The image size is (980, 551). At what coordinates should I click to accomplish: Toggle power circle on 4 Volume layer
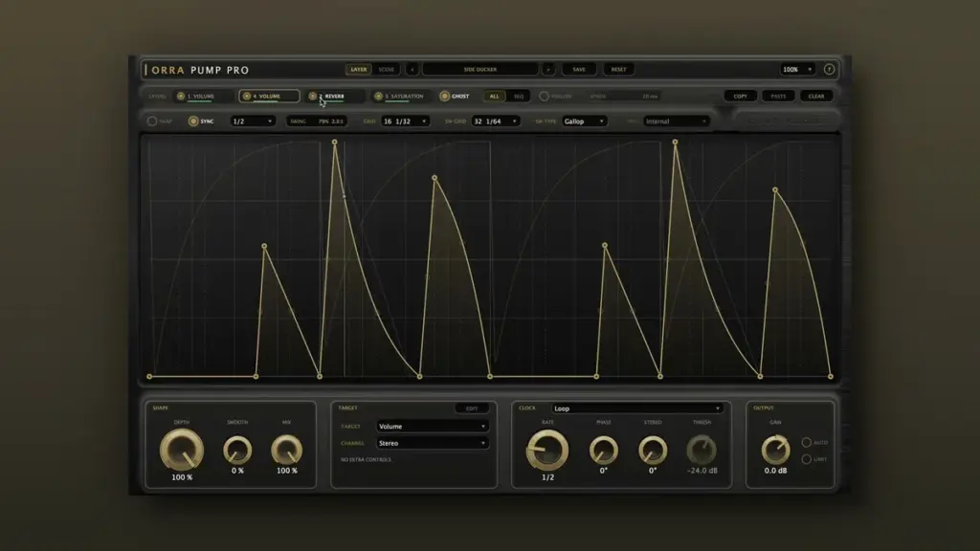pos(246,97)
